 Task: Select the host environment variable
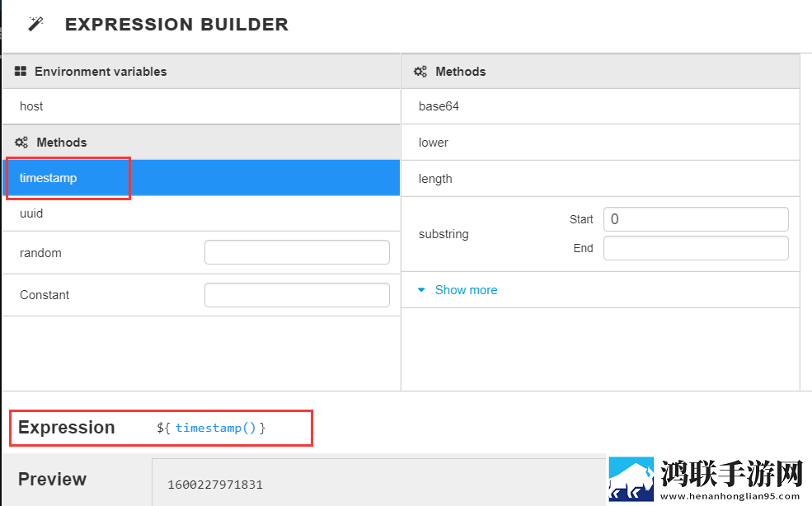[201, 106]
